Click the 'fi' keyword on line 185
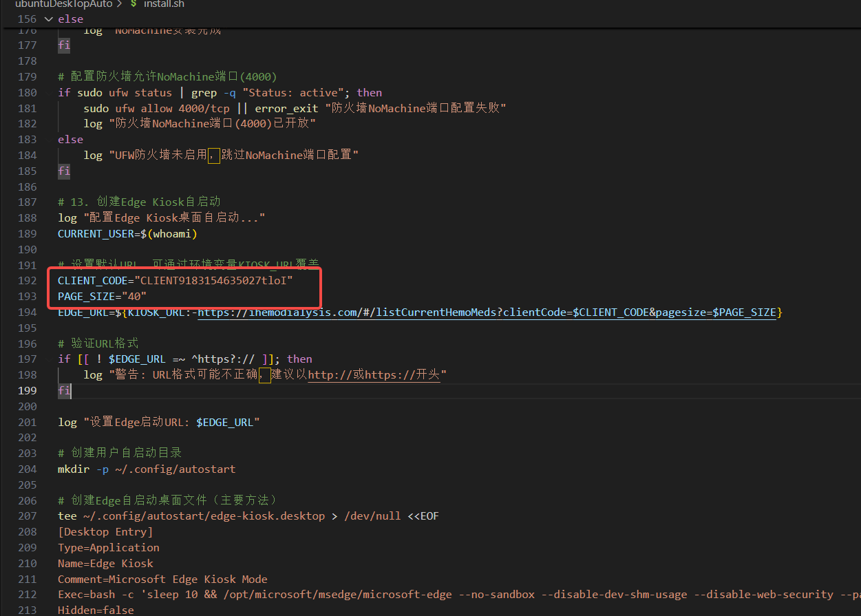 (x=64, y=171)
